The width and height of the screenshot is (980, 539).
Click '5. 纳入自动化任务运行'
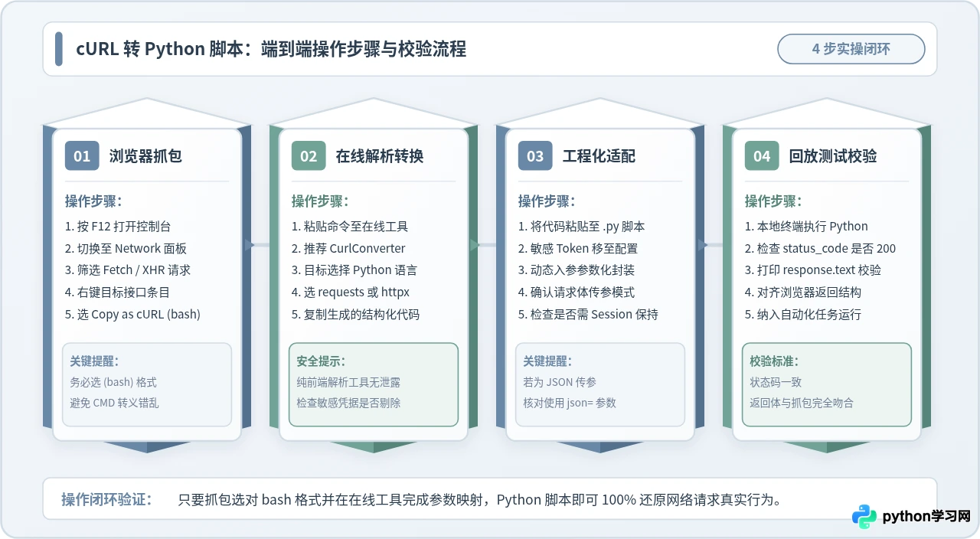click(x=803, y=315)
